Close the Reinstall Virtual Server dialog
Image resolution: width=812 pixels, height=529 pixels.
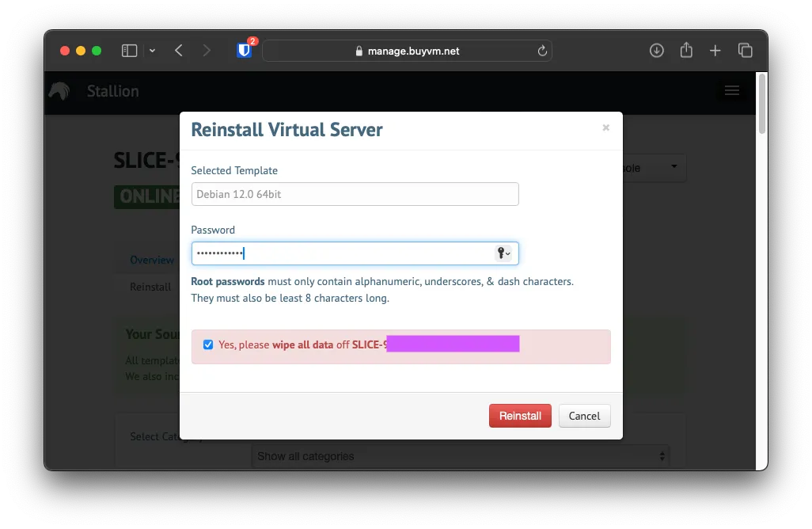(x=605, y=127)
